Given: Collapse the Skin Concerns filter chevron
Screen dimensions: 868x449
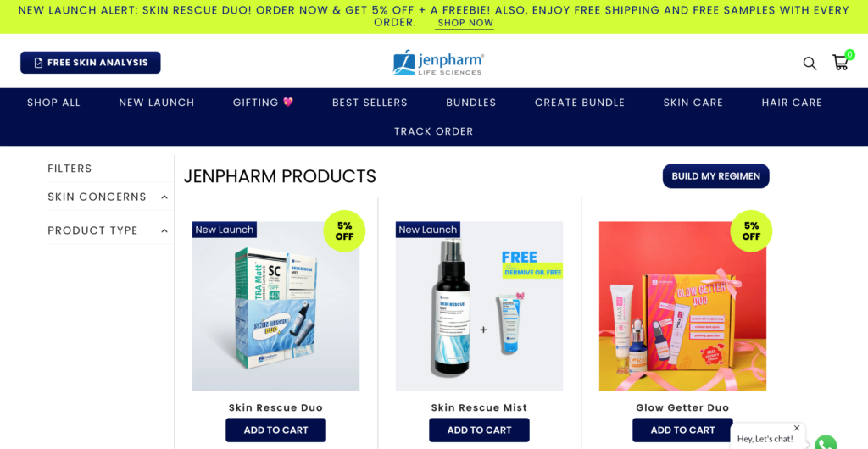Looking at the screenshot, I should pyautogui.click(x=164, y=197).
